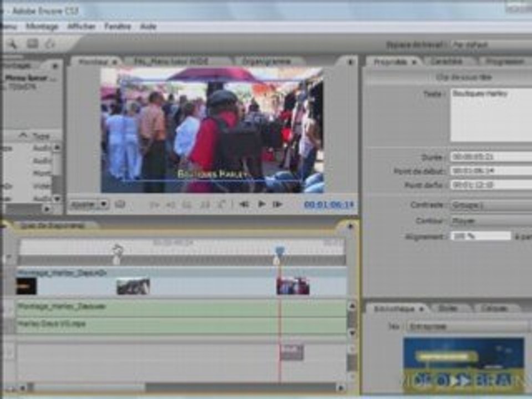Open the Montage menu
Image resolution: width=532 pixels, height=399 pixels.
click(x=42, y=27)
